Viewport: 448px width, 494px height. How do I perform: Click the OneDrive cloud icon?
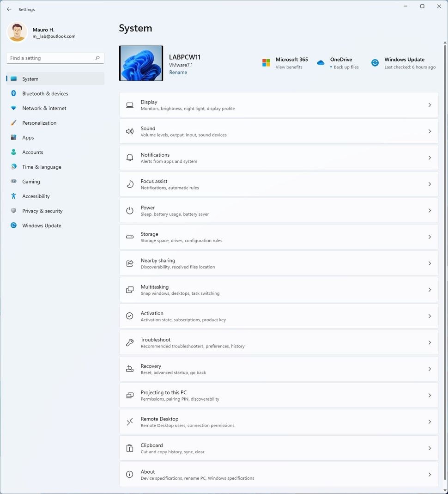[x=321, y=62]
